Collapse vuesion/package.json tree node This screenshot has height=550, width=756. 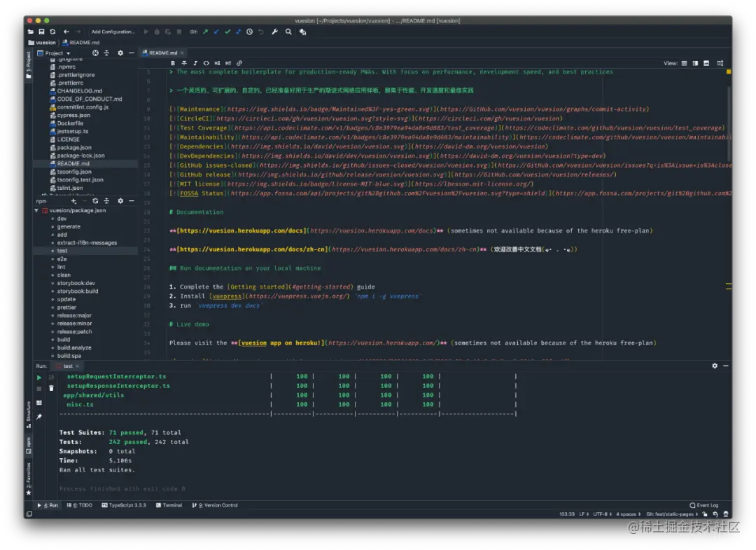[36, 211]
